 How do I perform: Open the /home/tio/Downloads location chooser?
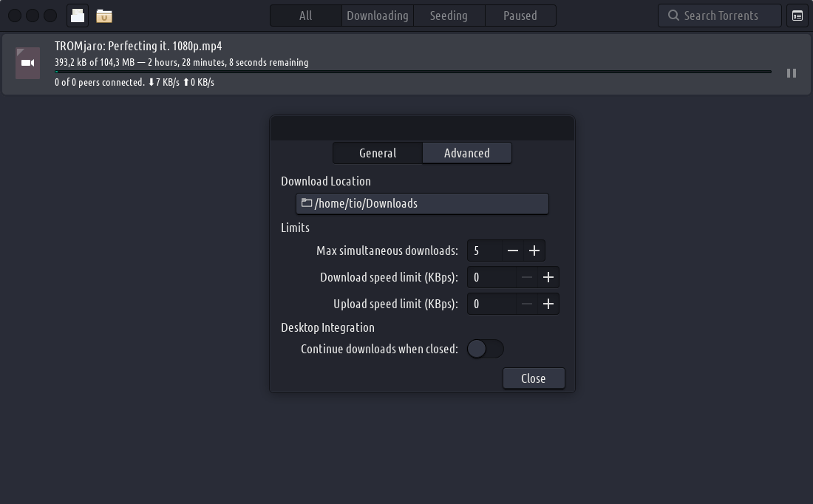tap(422, 203)
